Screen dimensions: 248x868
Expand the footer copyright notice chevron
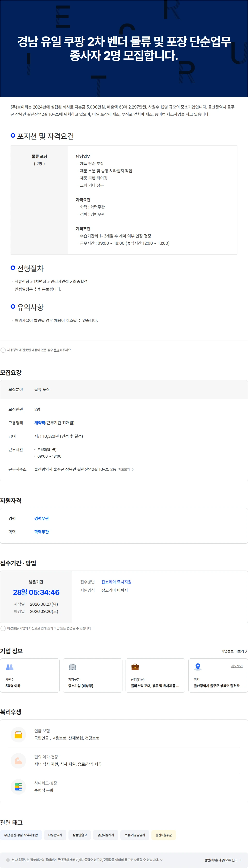[x=161, y=859]
